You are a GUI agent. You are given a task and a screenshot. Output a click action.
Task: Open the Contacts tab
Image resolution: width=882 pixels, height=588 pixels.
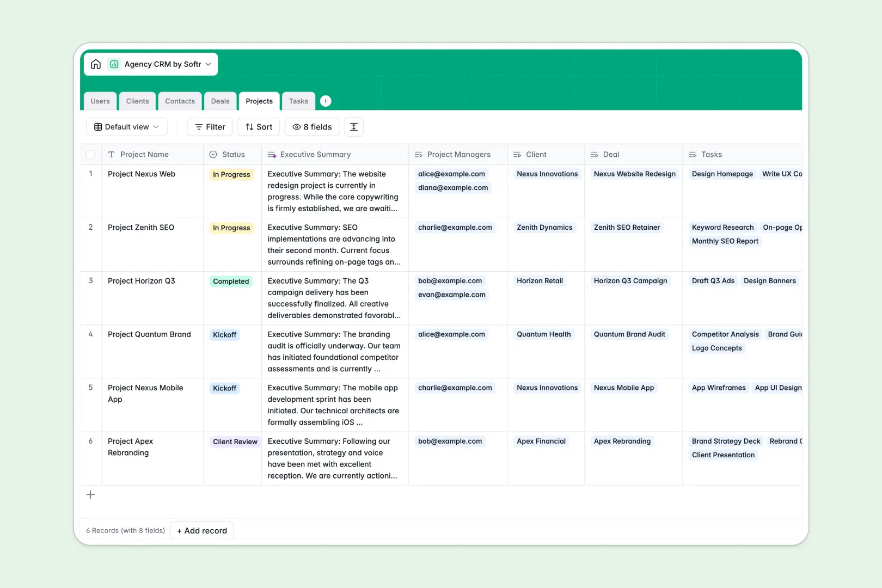(180, 101)
